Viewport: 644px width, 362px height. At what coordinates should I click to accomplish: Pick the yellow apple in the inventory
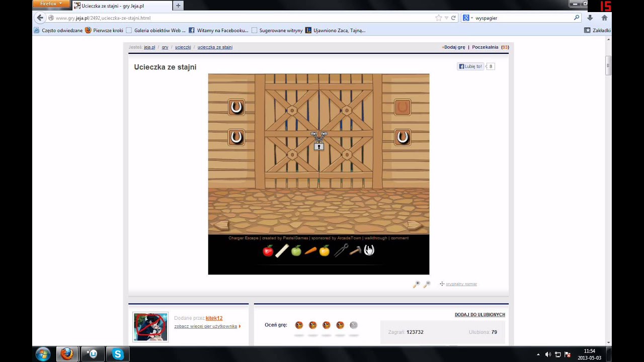(325, 250)
